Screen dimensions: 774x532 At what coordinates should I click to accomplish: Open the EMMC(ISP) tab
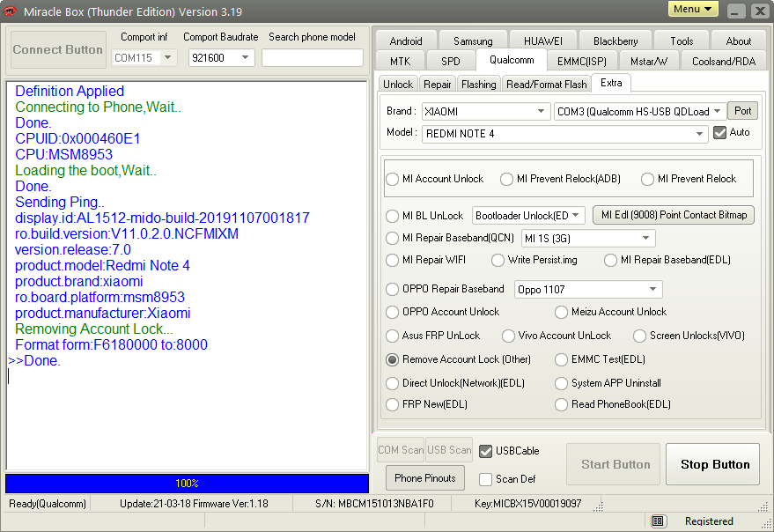tap(581, 62)
